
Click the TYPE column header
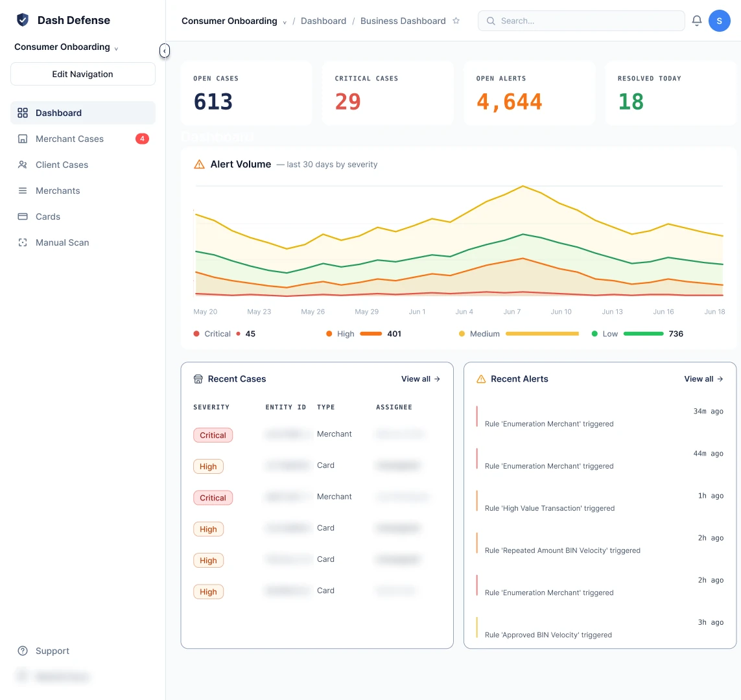(325, 407)
